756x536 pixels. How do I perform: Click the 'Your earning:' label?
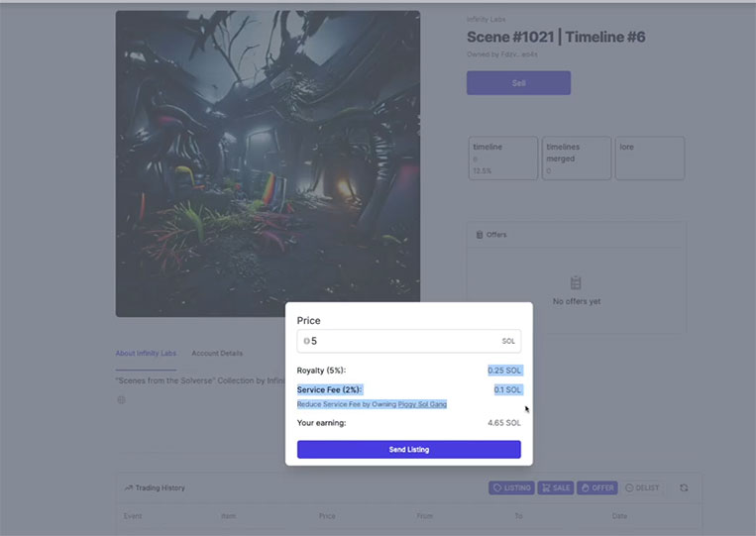322,423
